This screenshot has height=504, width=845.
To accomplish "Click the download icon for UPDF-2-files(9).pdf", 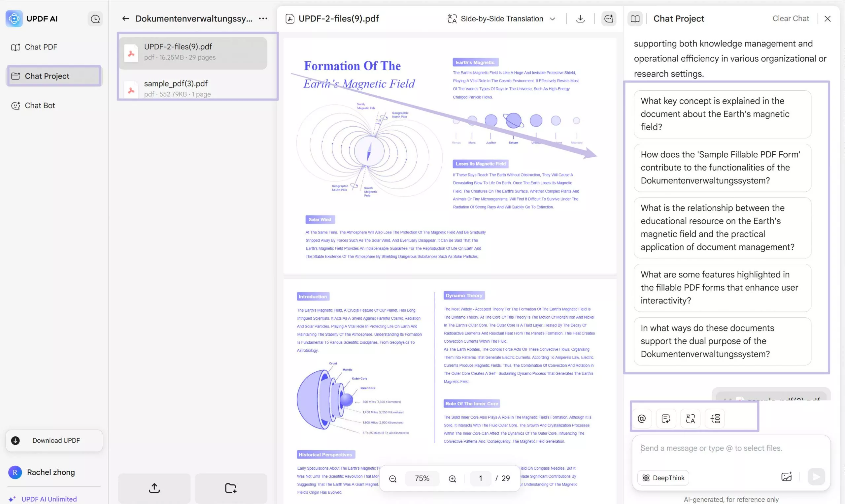I will 580,19.
